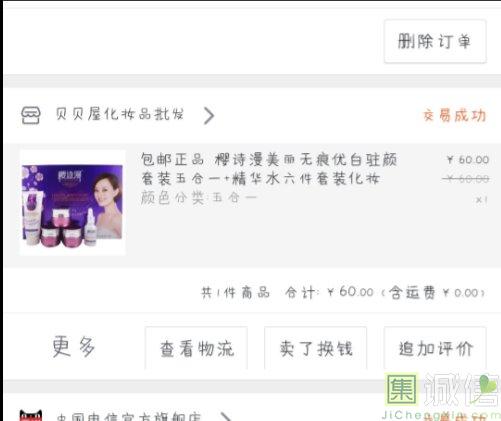Viewport: 501px width, 421px height.
Task: Click the strikethrough original price
Action: click(466, 179)
